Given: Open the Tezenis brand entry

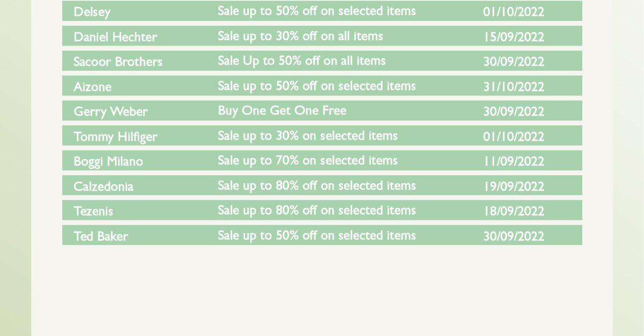Looking at the screenshot, I should [x=93, y=211].
